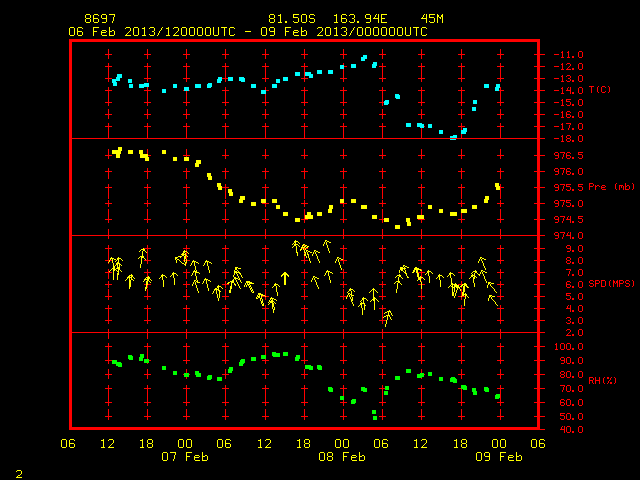640x480 pixels.
Task: Click the SPD(MPS) wind speed label
Action: [x=611, y=284]
